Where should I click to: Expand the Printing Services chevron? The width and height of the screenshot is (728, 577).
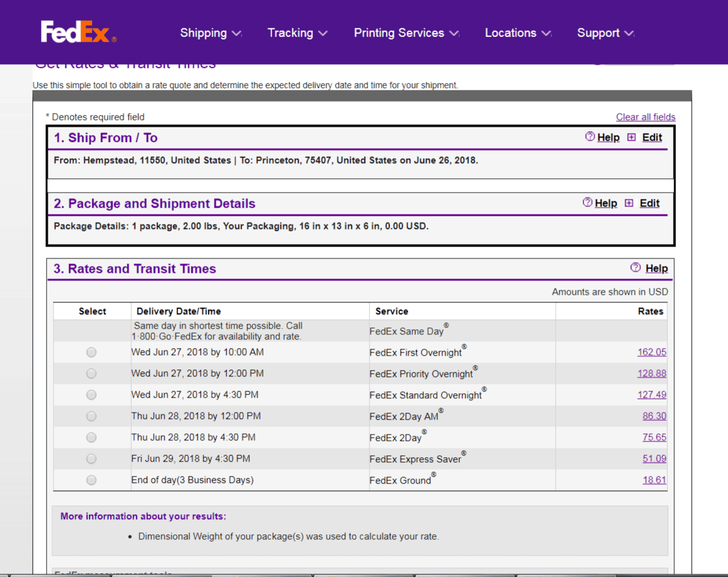pyautogui.click(x=454, y=33)
